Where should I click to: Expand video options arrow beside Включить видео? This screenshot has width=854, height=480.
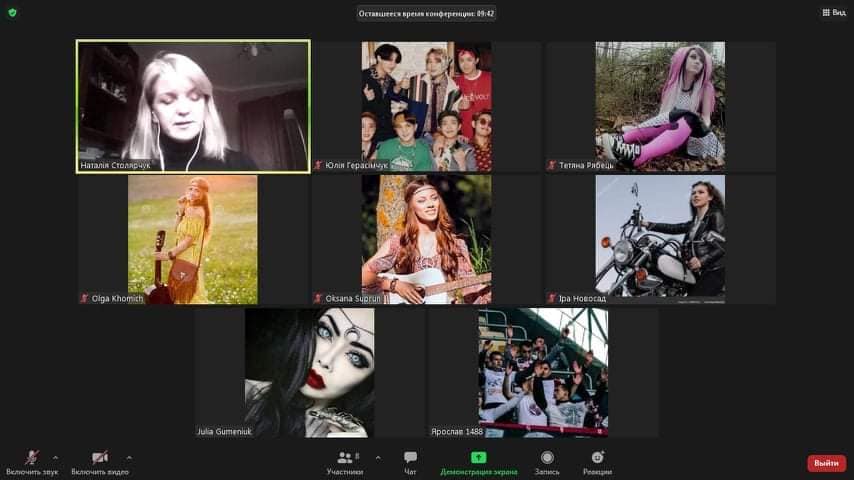(129, 457)
